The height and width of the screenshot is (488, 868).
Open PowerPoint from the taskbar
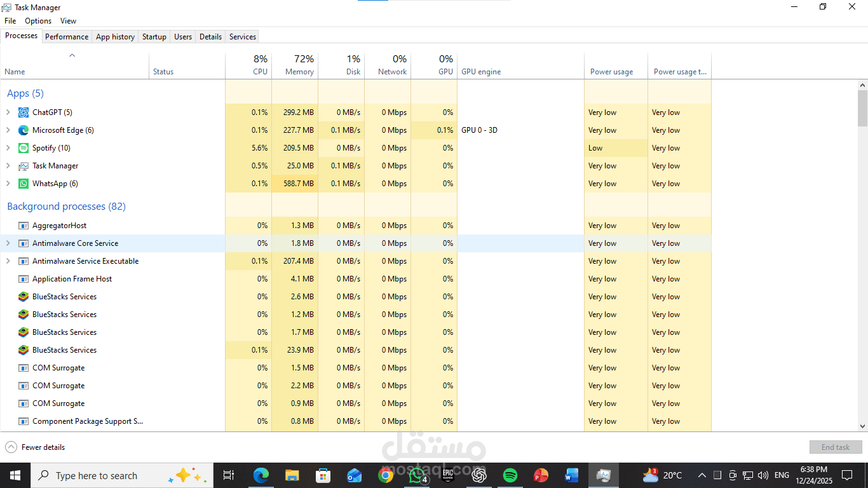coord(541,475)
